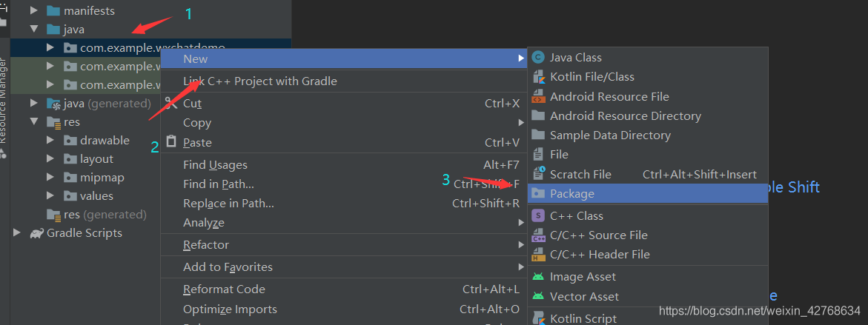
Task: Open the Resource Manager side tab
Action: [x=4, y=100]
